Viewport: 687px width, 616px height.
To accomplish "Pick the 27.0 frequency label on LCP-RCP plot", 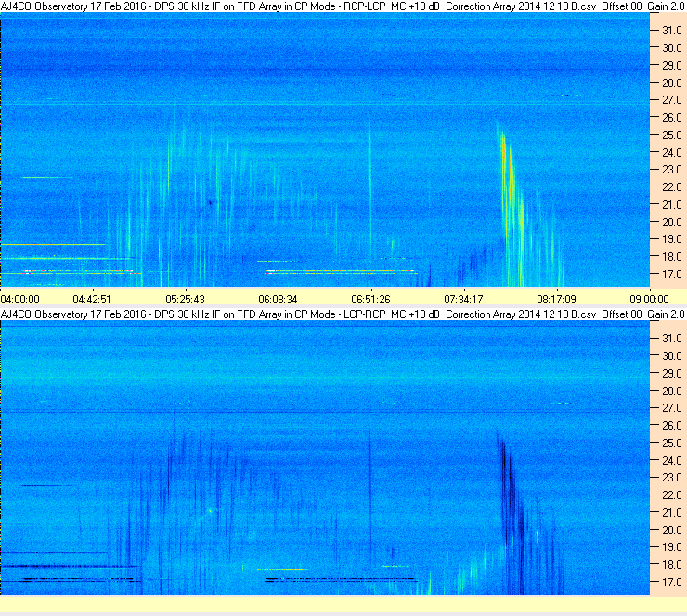I will coord(672,408).
